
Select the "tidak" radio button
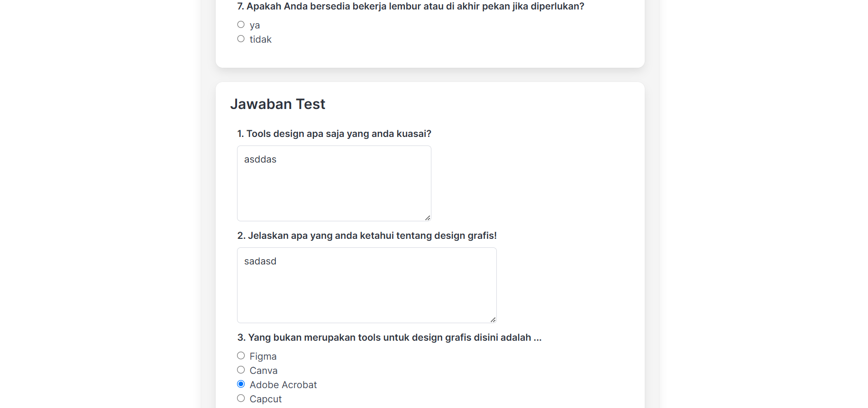241,39
